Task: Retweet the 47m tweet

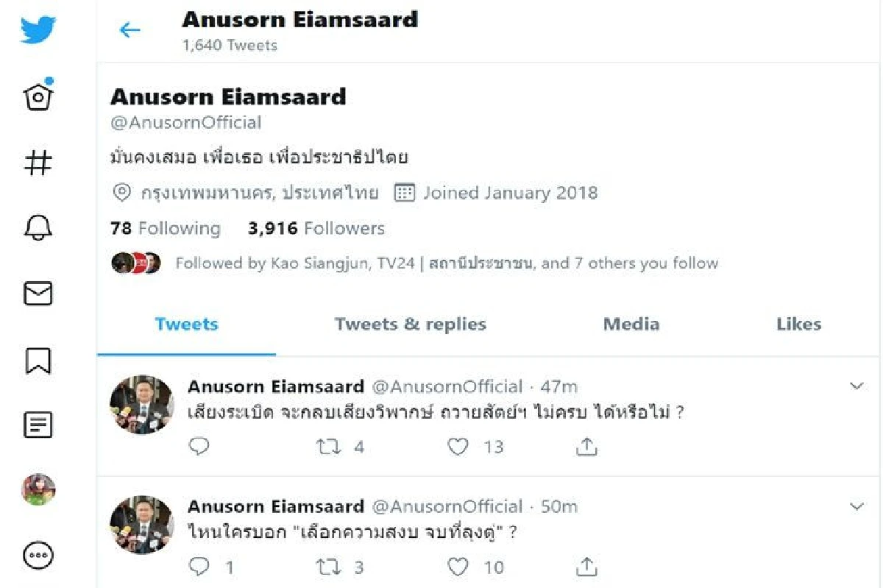Action: pos(327,447)
